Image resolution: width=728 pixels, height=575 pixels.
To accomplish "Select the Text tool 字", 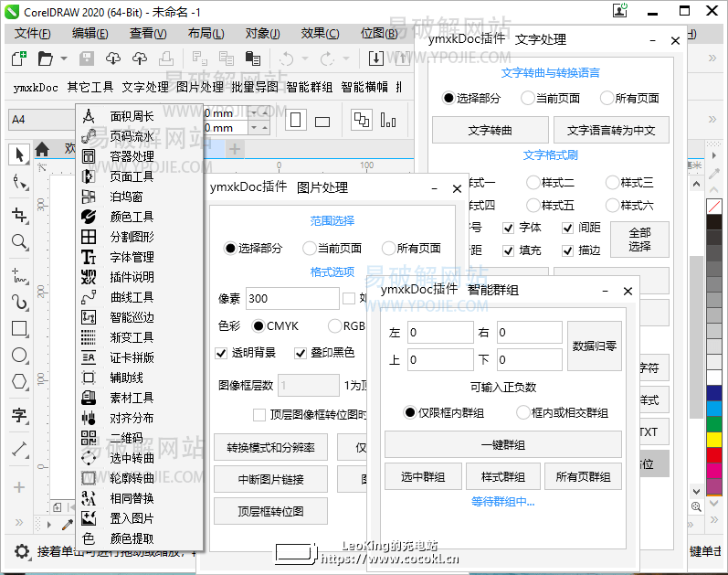I will pos(19,415).
